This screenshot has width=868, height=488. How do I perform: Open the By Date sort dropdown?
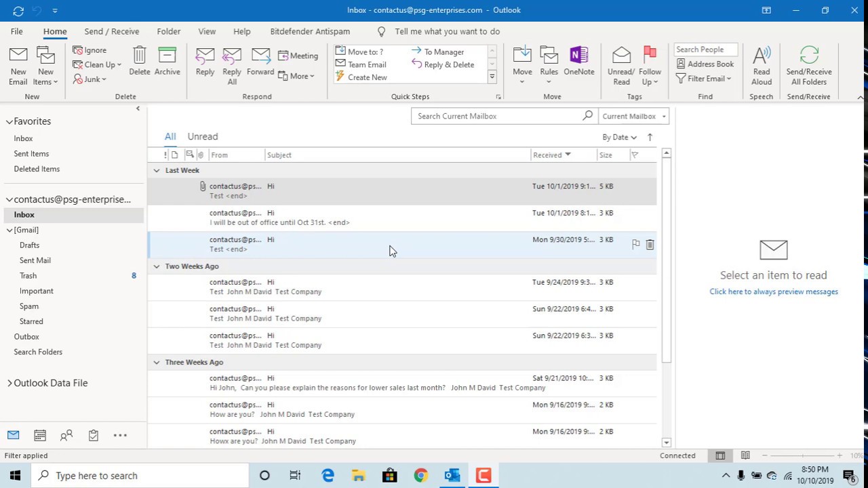[619, 137]
